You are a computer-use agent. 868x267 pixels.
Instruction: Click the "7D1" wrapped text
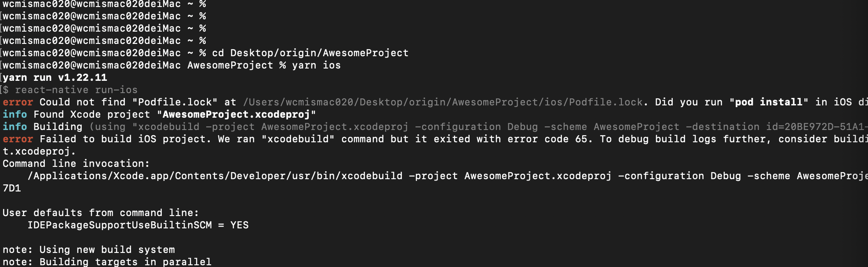point(12,188)
